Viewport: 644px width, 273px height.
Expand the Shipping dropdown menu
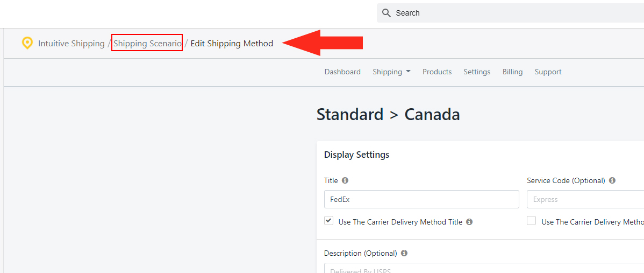[x=391, y=72]
